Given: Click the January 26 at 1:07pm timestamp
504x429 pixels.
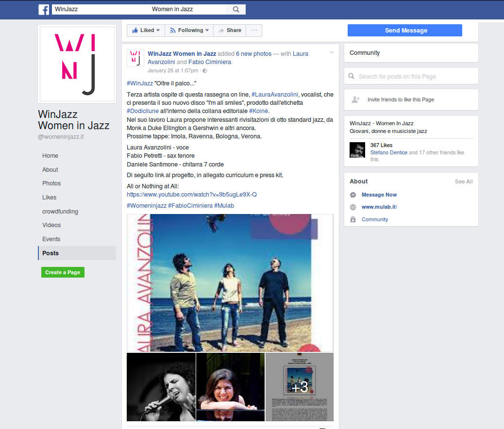Looking at the screenshot, I should coord(172,70).
